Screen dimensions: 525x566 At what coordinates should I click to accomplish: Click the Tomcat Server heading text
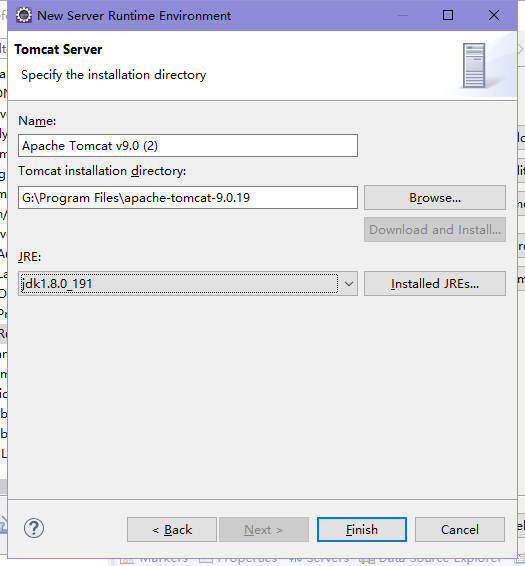pos(58,49)
